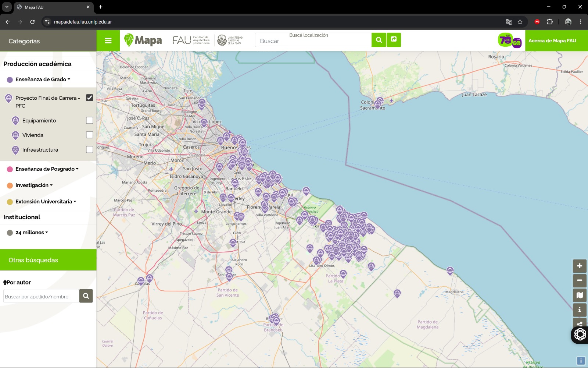Expand the Investigación dropdown
Viewport: 588px width, 368px height.
tap(34, 185)
